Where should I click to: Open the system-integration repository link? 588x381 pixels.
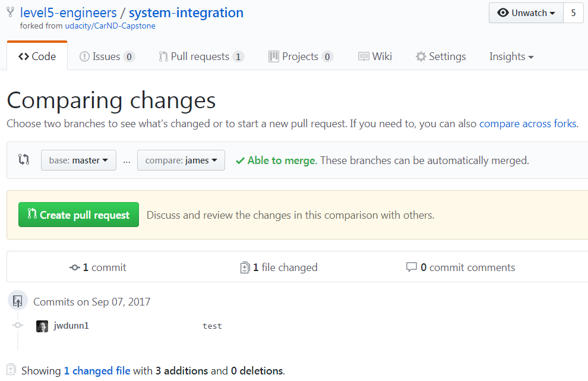(186, 12)
